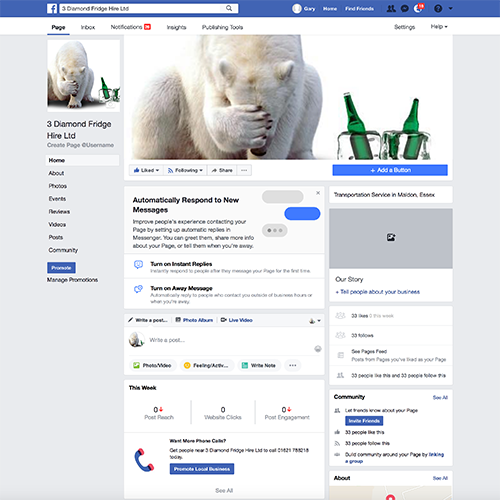Expand the Help dropdown
Viewport: 500px width, 500px height.
pyautogui.click(x=439, y=26)
